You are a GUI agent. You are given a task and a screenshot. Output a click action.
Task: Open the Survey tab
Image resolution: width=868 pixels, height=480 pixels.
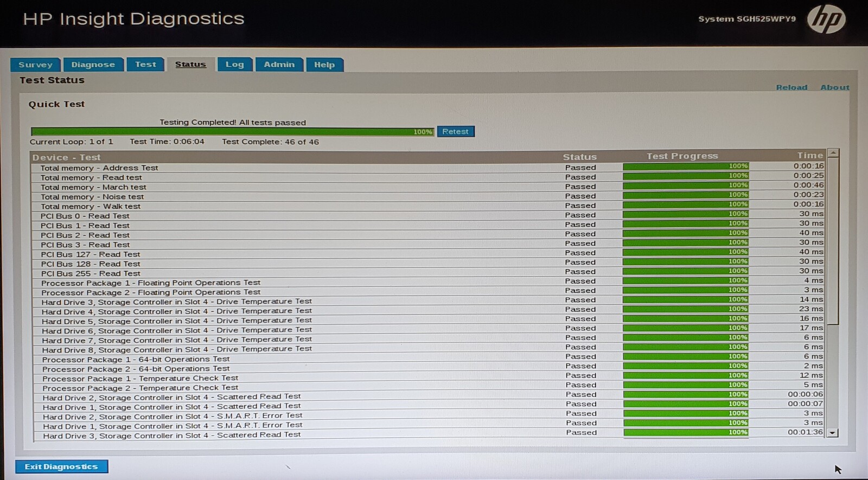pyautogui.click(x=35, y=65)
